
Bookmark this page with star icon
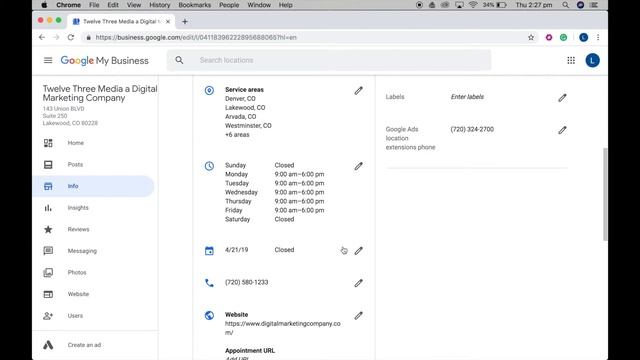531,38
